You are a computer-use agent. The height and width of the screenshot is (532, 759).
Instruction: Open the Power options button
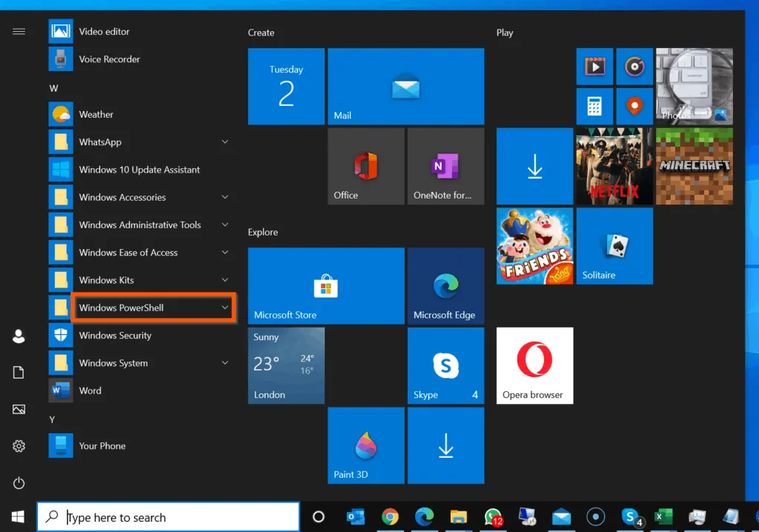19,482
